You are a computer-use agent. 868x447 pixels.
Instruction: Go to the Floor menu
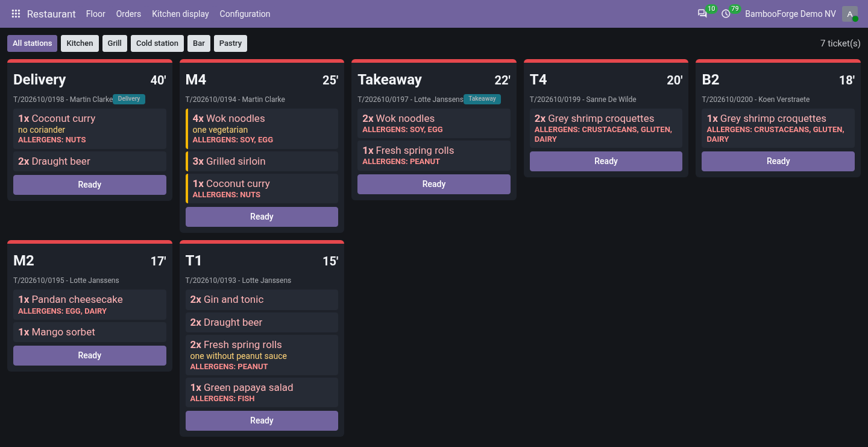click(x=96, y=14)
